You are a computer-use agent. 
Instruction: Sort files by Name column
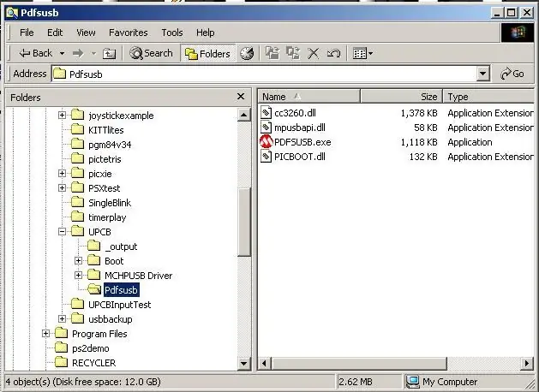(309, 97)
